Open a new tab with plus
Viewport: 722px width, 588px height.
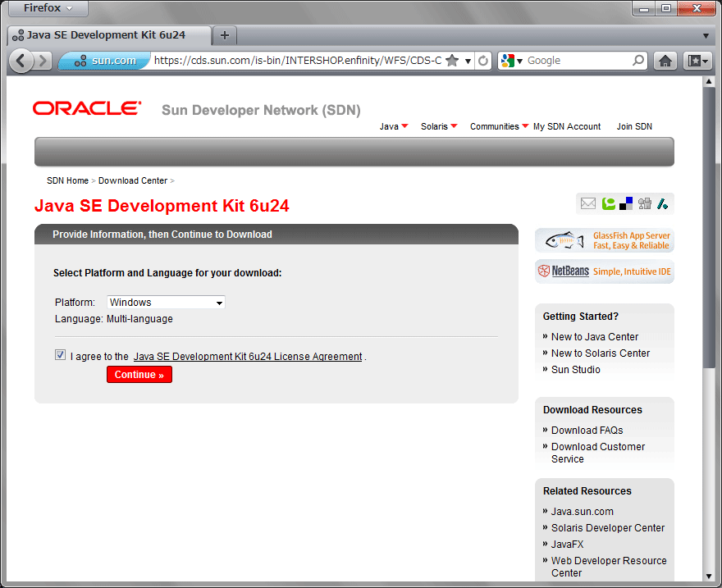click(x=225, y=35)
